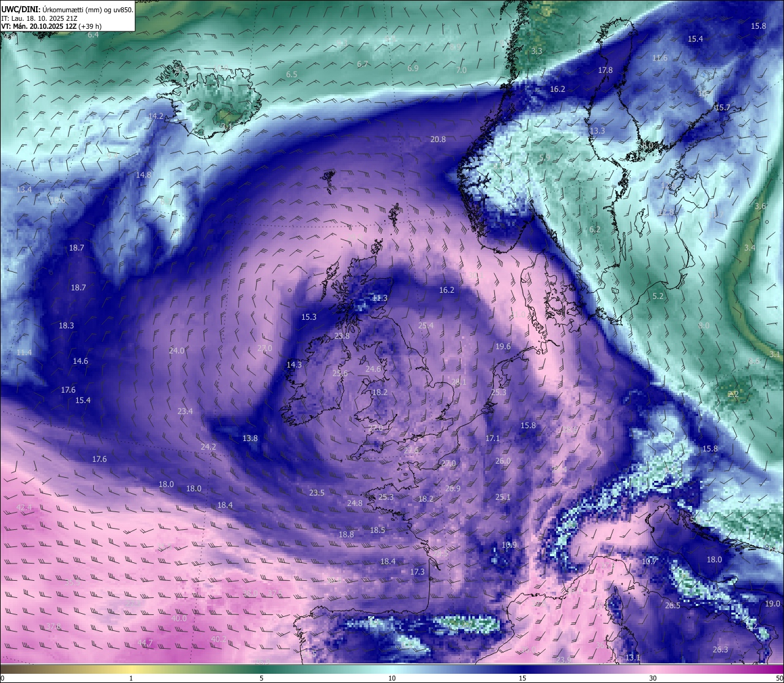The image size is (784, 683).
Task: Click the 23.5 value south of Ireland
Action: click(x=317, y=492)
